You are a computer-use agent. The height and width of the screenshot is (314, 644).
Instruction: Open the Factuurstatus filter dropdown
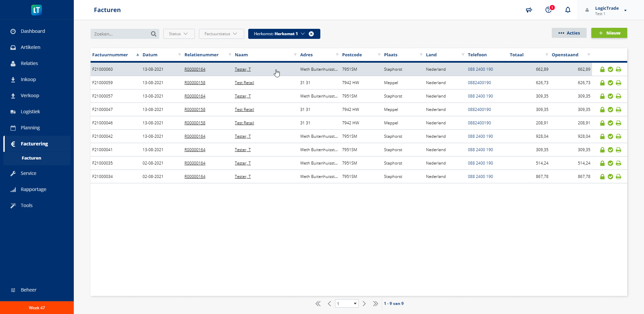[x=221, y=34]
